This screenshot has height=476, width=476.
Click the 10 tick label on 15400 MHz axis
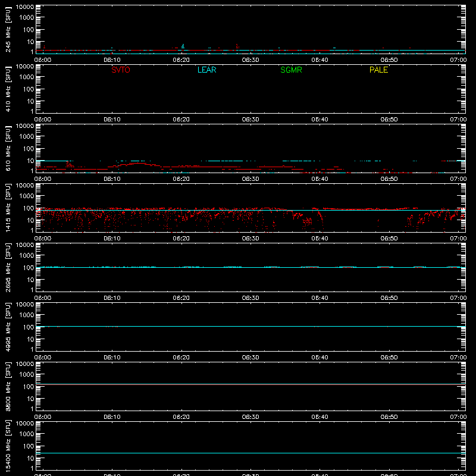click(x=30, y=458)
